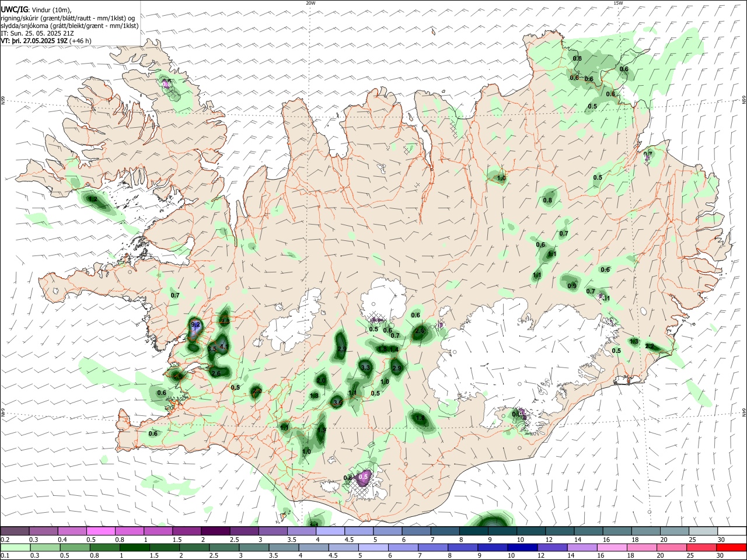Click the 1.8 precipitation label on the map

420,418
